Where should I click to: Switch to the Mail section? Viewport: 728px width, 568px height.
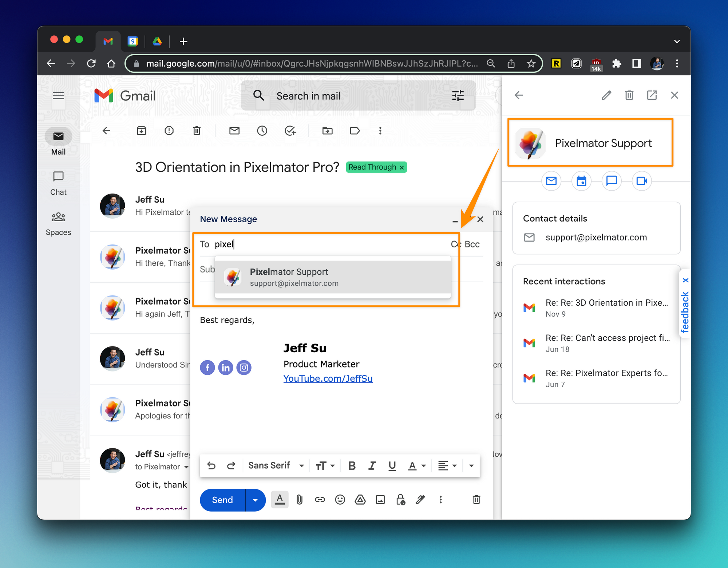click(x=58, y=142)
